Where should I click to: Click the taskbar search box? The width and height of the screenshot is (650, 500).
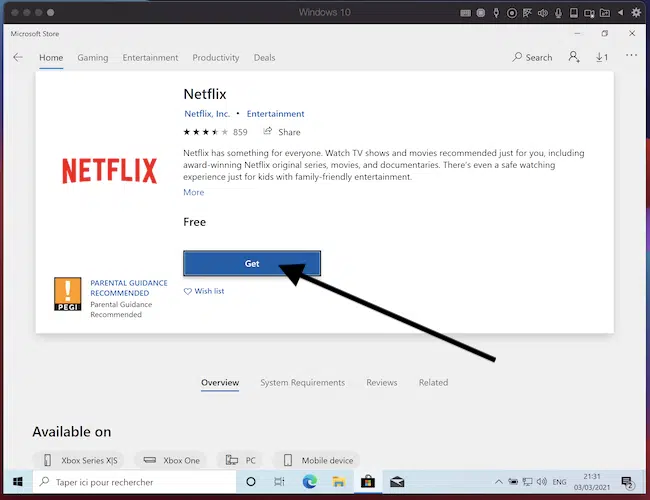coord(134,482)
